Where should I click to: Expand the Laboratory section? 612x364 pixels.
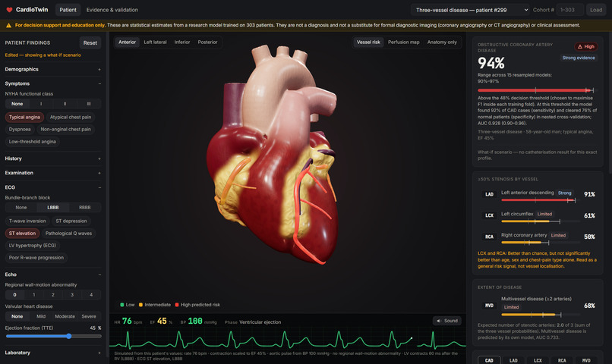(52, 353)
